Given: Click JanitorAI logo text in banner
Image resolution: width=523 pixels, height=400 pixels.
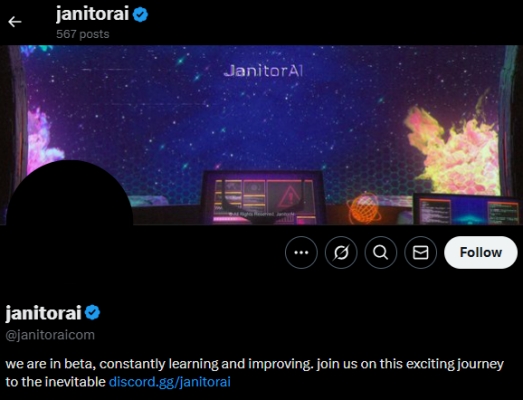Looking at the screenshot, I should (x=263, y=71).
